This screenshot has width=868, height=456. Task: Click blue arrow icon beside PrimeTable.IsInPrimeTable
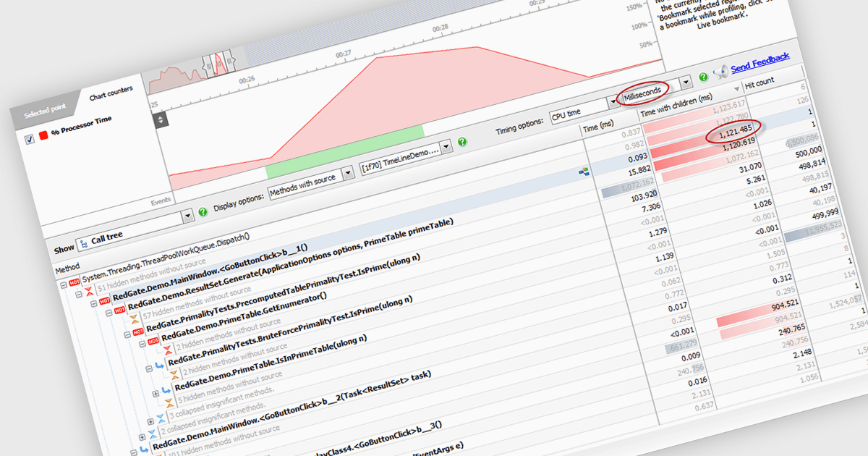(167, 390)
